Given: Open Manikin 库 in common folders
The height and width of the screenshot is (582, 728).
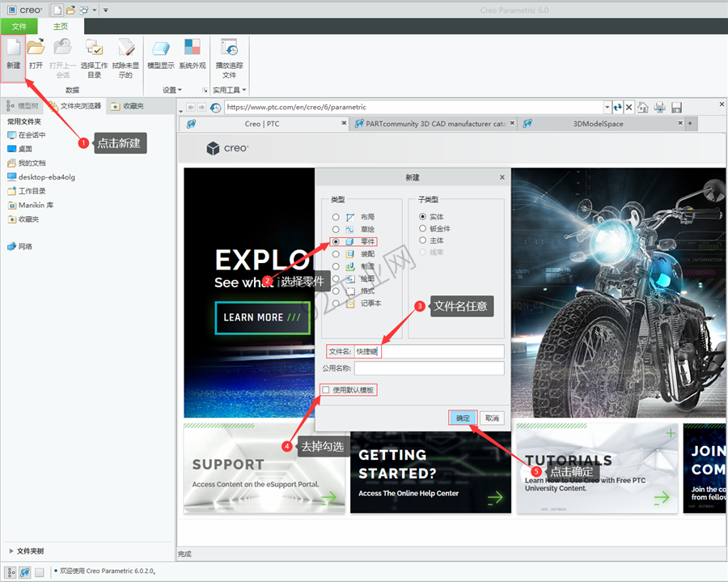Looking at the screenshot, I should [30, 206].
